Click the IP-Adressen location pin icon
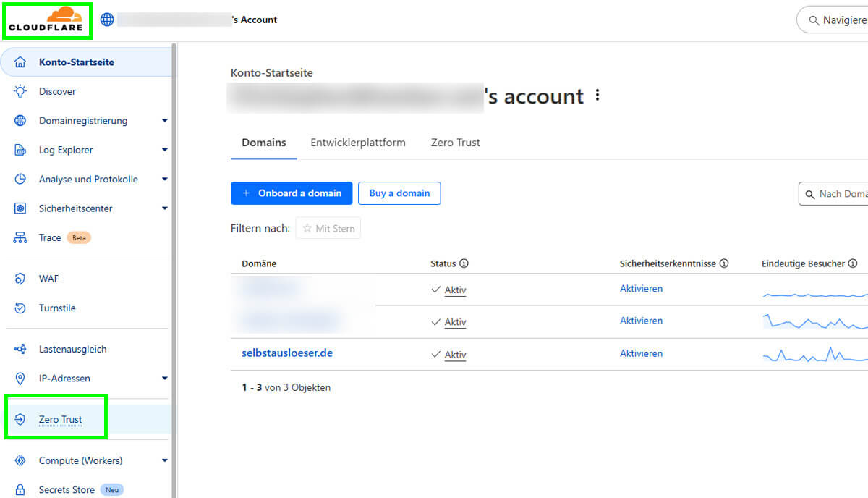 pyautogui.click(x=20, y=378)
